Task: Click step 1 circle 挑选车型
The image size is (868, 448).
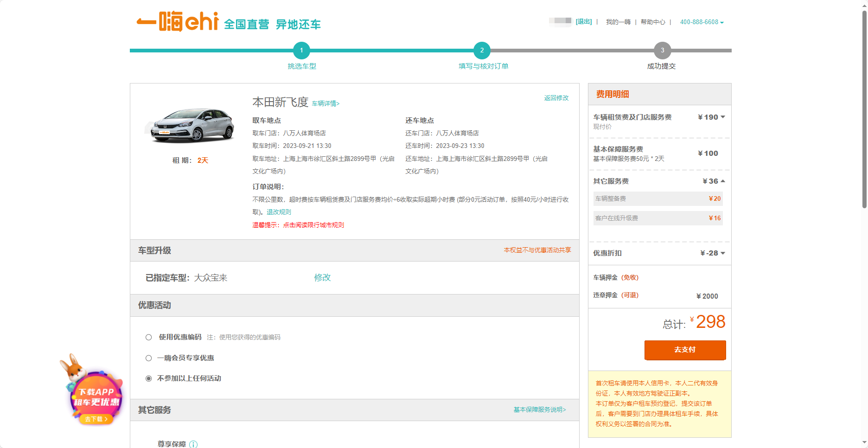Action: click(301, 51)
